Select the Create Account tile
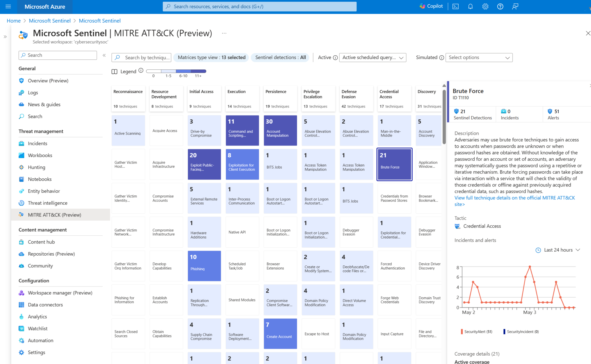The width and height of the screenshot is (591, 364). click(x=280, y=333)
